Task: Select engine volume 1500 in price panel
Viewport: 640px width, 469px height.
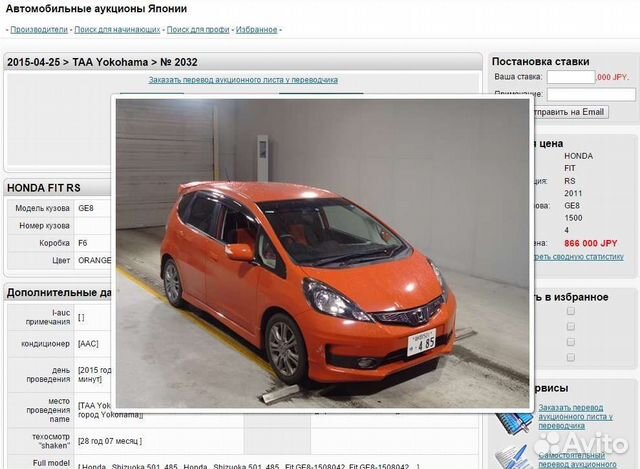Action: click(x=573, y=218)
